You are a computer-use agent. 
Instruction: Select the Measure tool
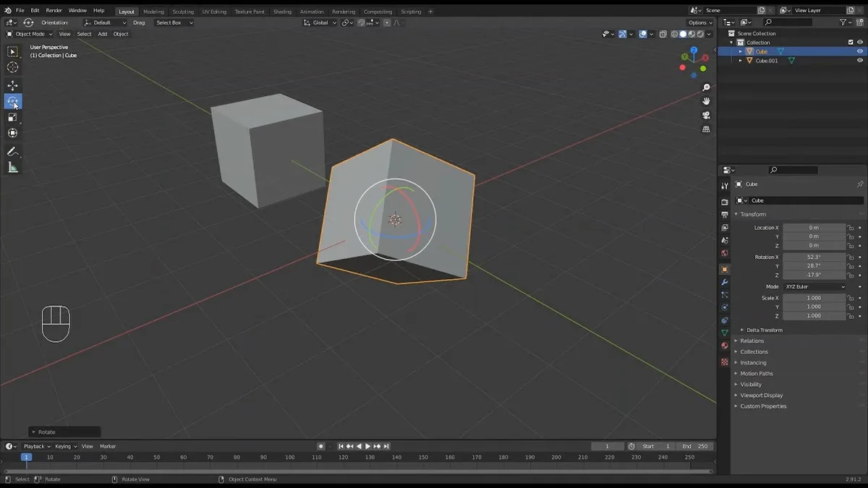(13, 168)
